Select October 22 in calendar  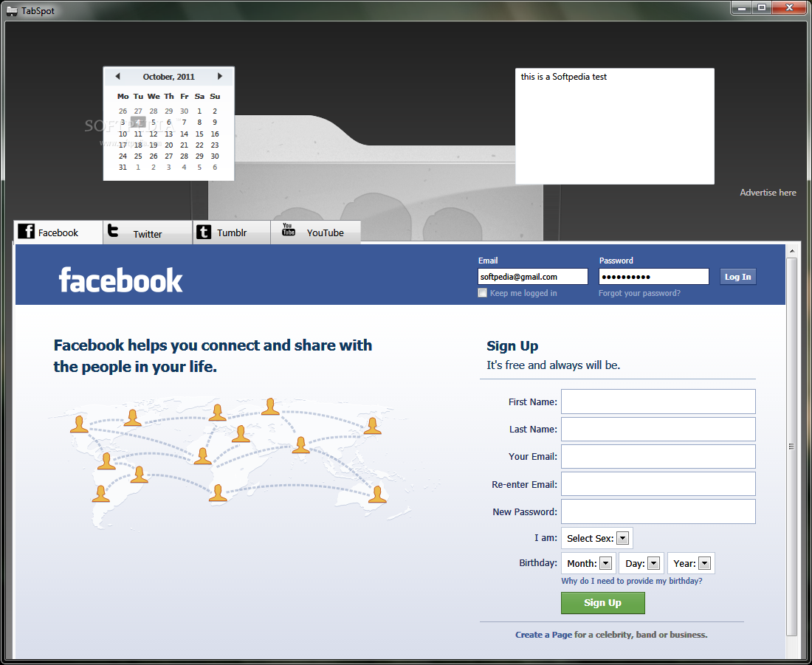click(x=199, y=145)
